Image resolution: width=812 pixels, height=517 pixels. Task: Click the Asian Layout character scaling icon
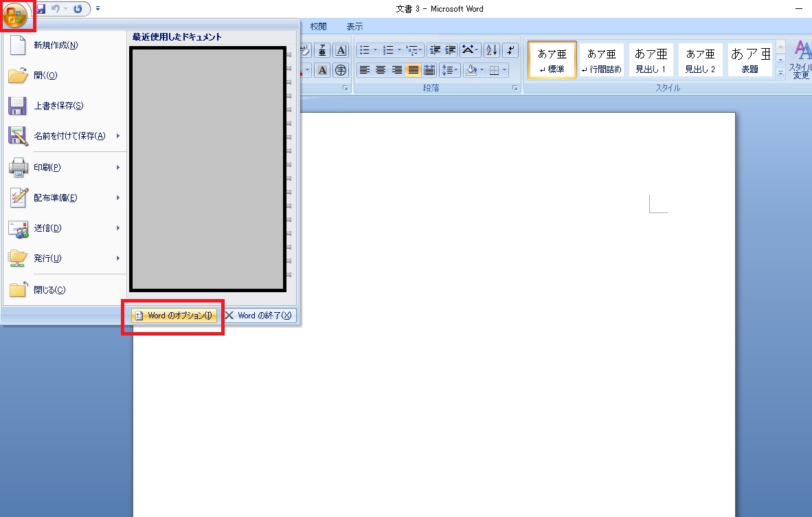tap(468, 50)
